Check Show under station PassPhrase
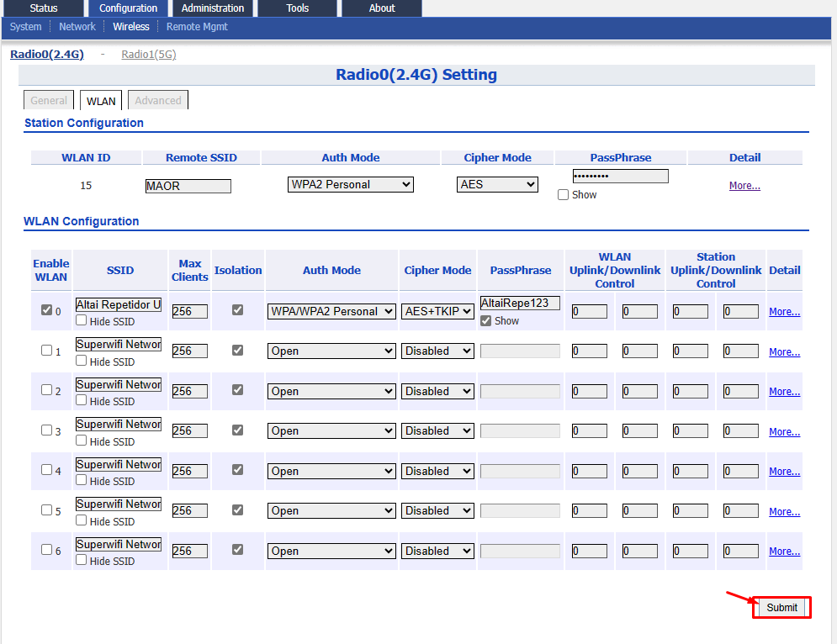This screenshot has height=644, width=837. [x=563, y=195]
